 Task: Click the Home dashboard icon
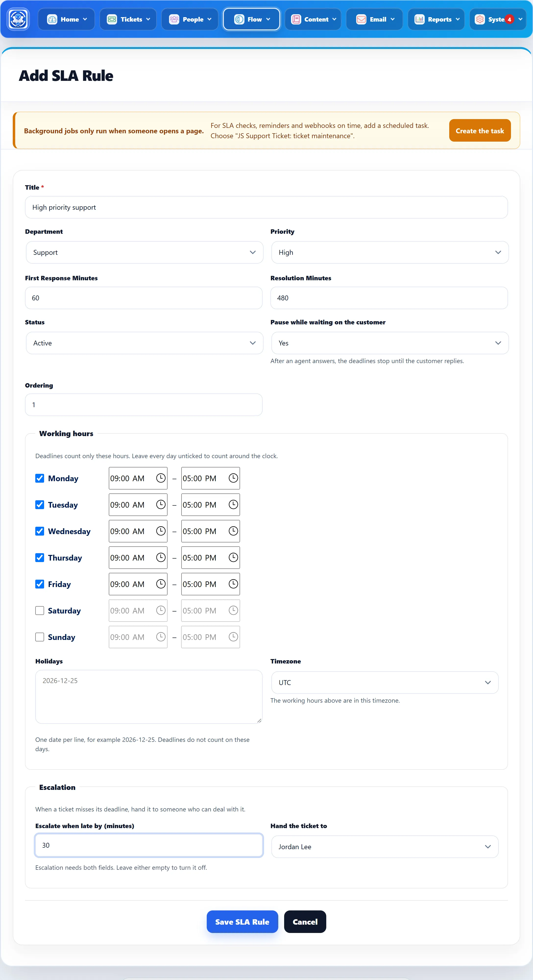click(52, 19)
